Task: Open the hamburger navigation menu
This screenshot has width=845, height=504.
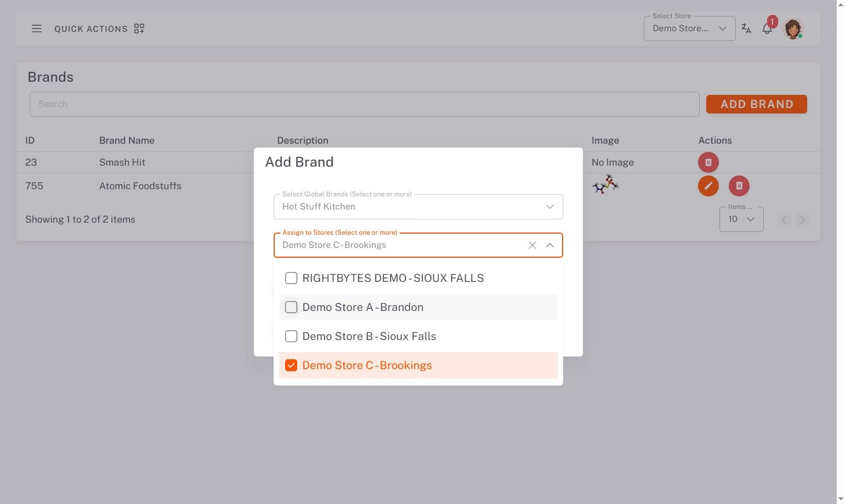Action: point(37,29)
